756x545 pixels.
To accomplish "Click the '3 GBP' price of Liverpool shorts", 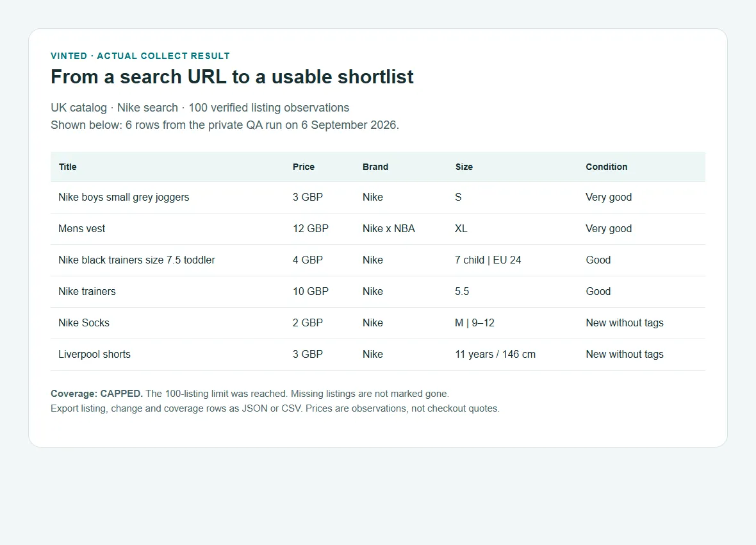I will [x=308, y=355].
